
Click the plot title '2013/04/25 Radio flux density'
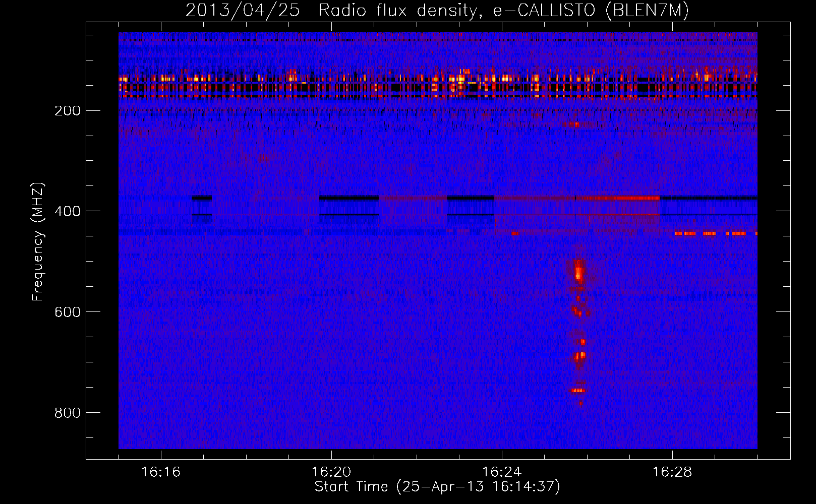[x=331, y=11]
